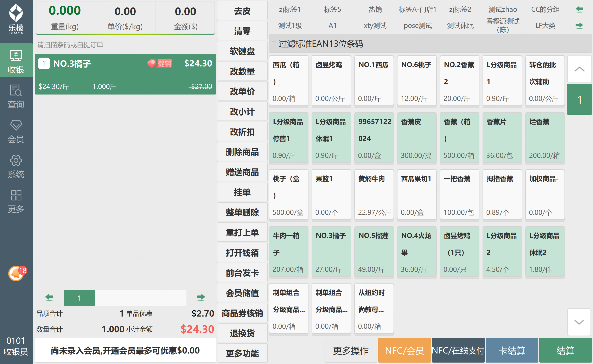593x364 pixels.
Task: Toggle 过滤标准EAN13位条码 checkbox
Action: pyautogui.click(x=274, y=44)
